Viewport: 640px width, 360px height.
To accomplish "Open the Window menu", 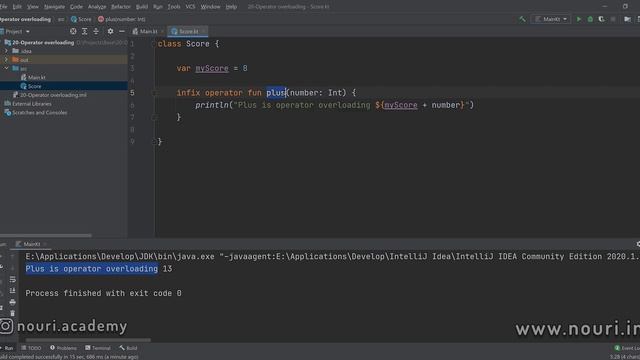I will [210, 7].
